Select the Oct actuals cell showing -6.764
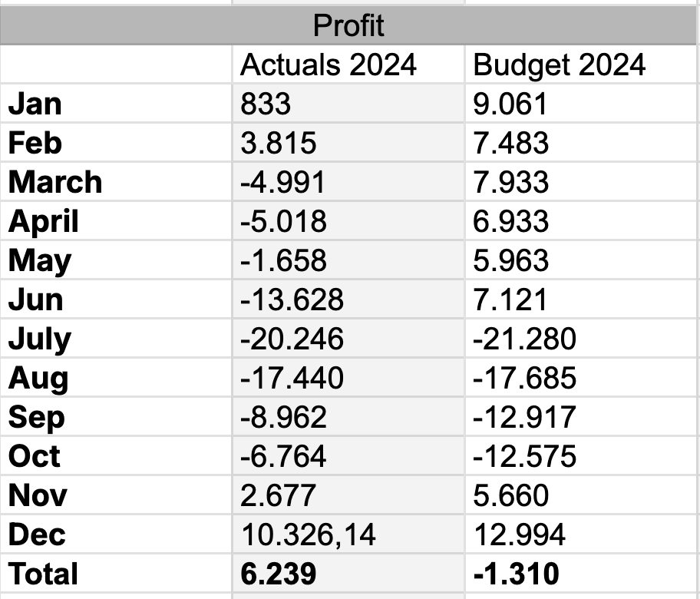Image resolution: width=700 pixels, height=599 pixels. (x=347, y=456)
